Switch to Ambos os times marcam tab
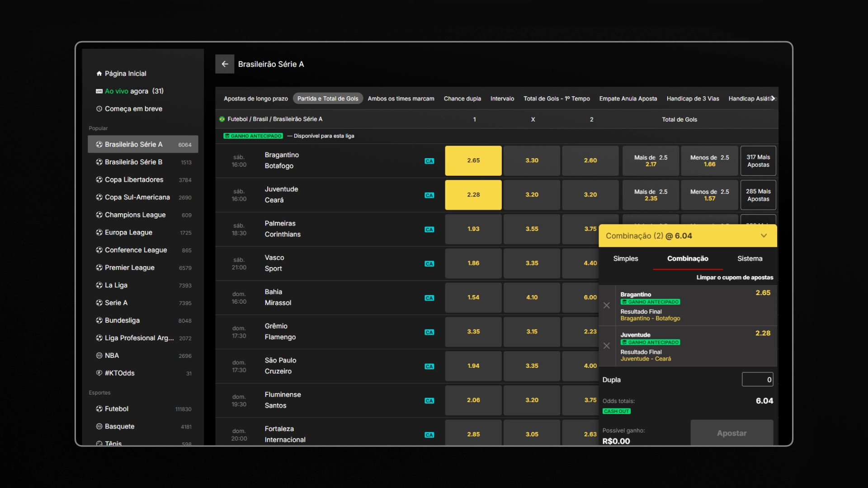This screenshot has width=868, height=488. click(401, 99)
